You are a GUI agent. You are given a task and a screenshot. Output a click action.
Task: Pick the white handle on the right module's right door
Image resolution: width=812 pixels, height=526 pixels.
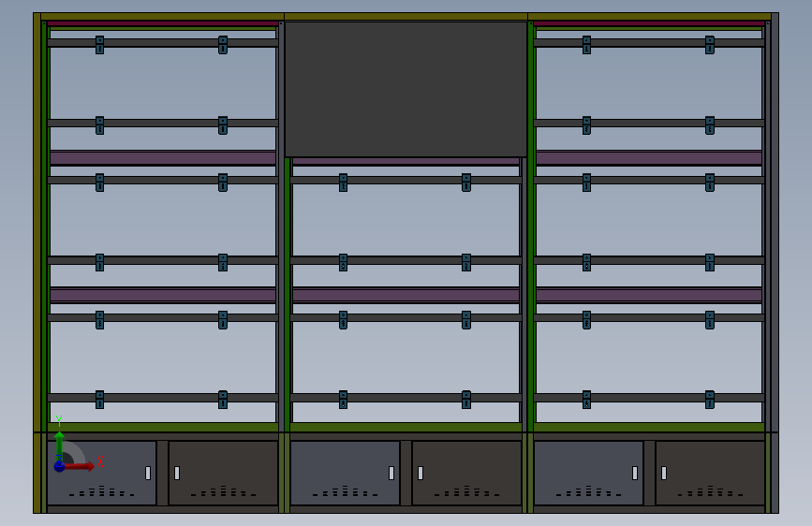point(664,473)
